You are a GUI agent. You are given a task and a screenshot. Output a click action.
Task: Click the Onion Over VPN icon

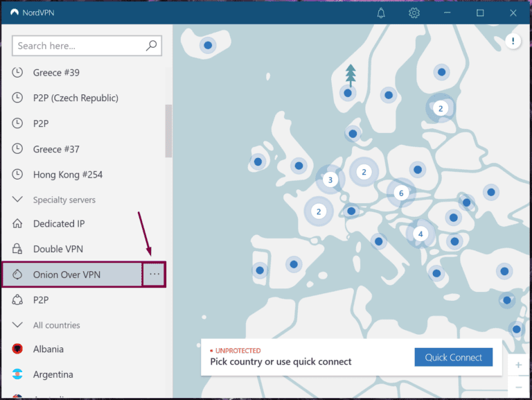17,275
